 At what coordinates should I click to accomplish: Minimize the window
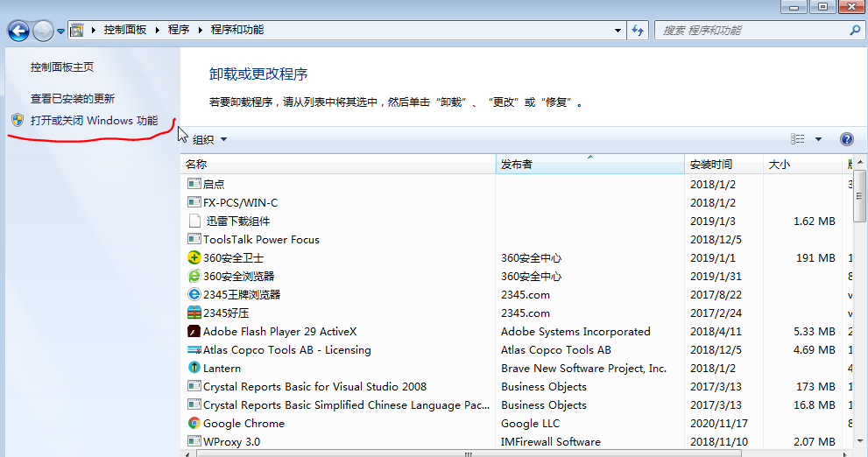pos(794,7)
